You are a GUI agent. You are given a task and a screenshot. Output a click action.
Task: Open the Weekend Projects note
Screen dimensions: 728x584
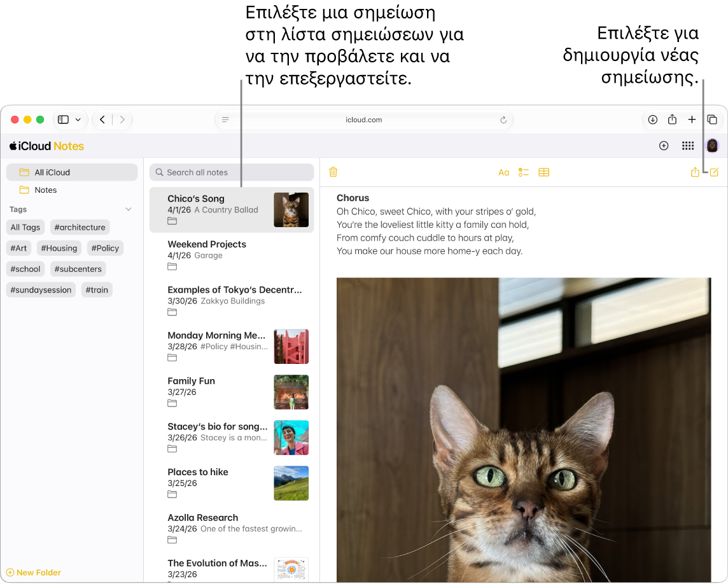tap(232, 255)
